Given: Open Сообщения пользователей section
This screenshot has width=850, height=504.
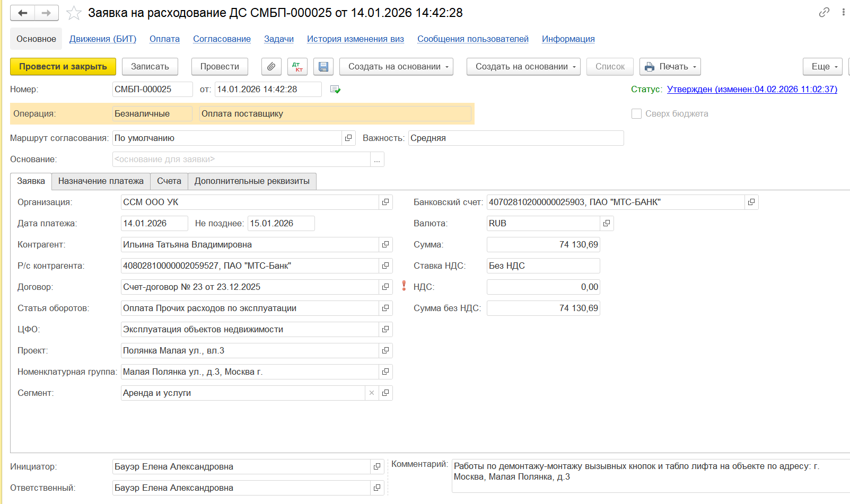Looking at the screenshot, I should 473,39.
